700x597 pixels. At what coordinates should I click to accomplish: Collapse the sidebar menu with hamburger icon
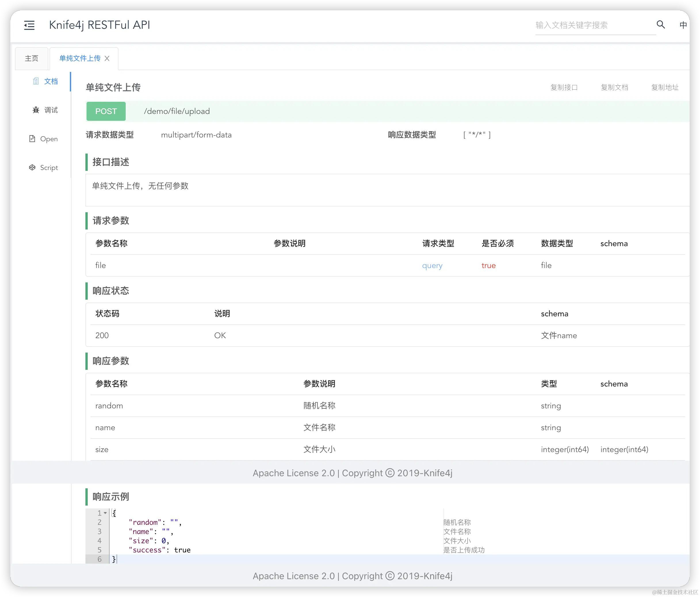pyautogui.click(x=29, y=25)
